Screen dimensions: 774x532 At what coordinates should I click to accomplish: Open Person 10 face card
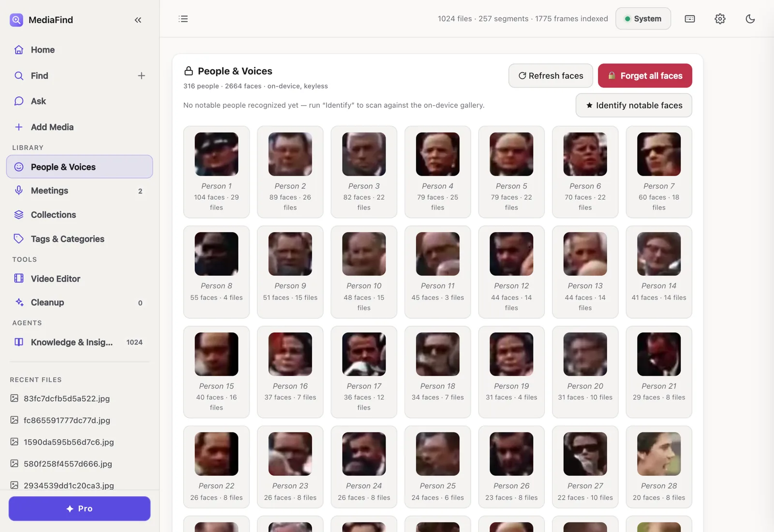point(364,272)
